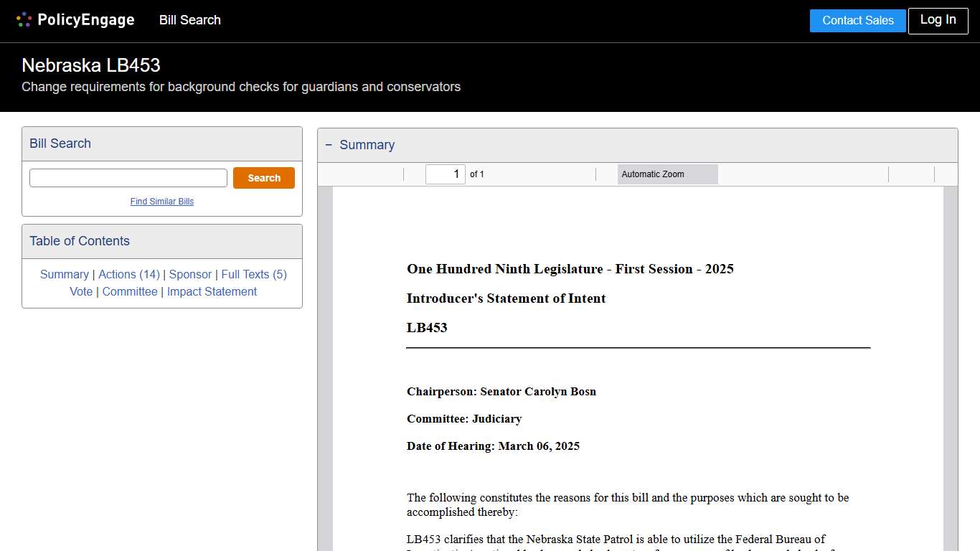This screenshot has width=980, height=551.
Task: Click the page number input field
Action: (x=445, y=174)
